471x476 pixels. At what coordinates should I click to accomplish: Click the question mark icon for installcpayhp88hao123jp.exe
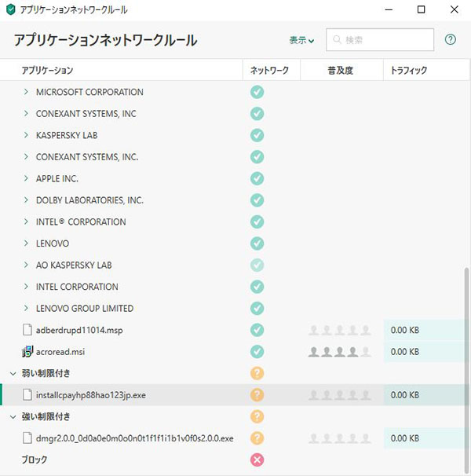point(257,395)
